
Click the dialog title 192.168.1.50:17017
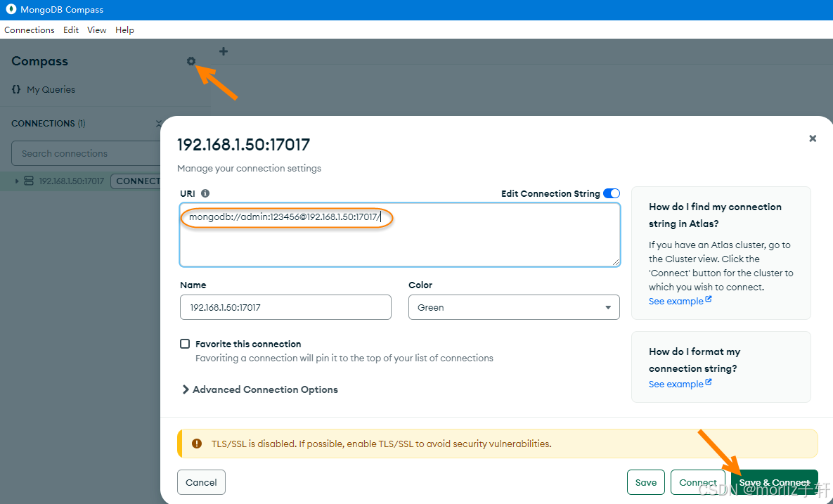(x=243, y=145)
